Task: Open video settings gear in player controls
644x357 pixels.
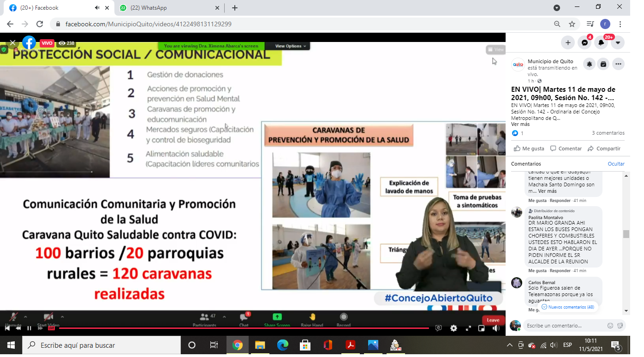Action: click(x=453, y=328)
